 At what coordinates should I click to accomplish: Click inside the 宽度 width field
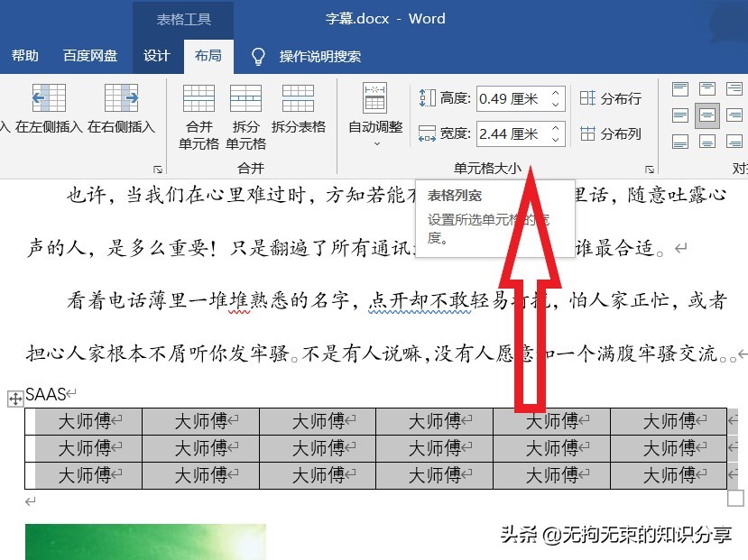click(x=512, y=133)
